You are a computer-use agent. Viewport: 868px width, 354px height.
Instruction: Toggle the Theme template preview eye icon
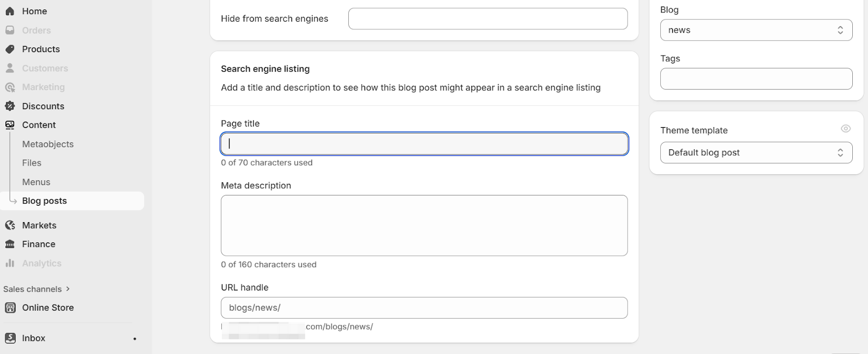click(845, 129)
